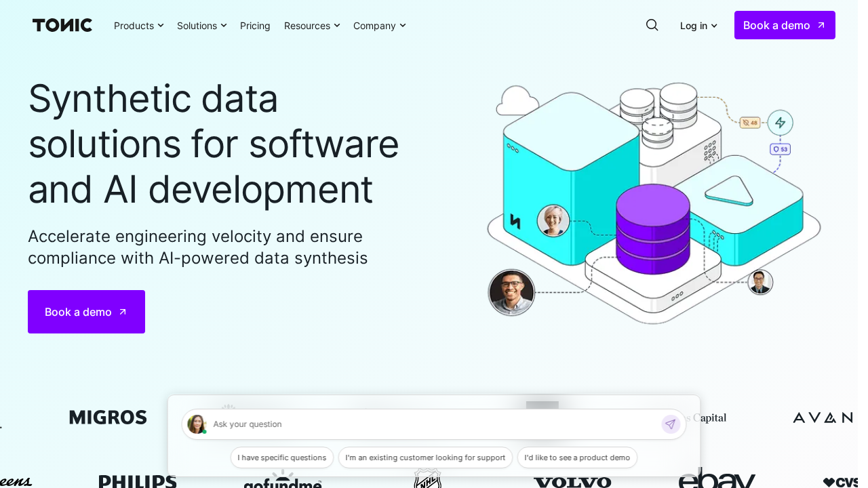Click the header Book a demo button
The height and width of the screenshot is (488, 868).
784,25
